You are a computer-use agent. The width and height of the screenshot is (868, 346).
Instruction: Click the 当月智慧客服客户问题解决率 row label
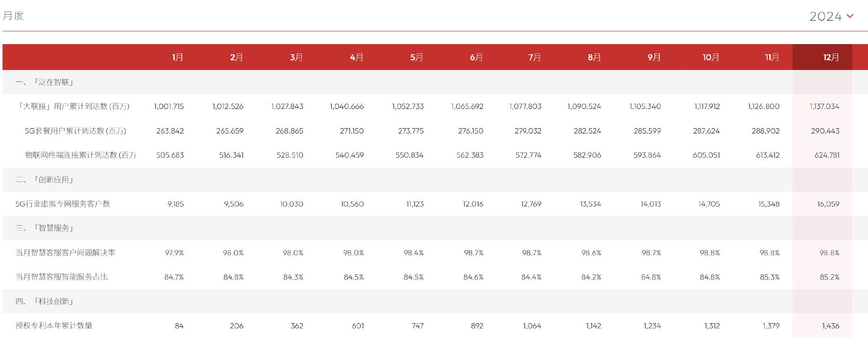65,253
